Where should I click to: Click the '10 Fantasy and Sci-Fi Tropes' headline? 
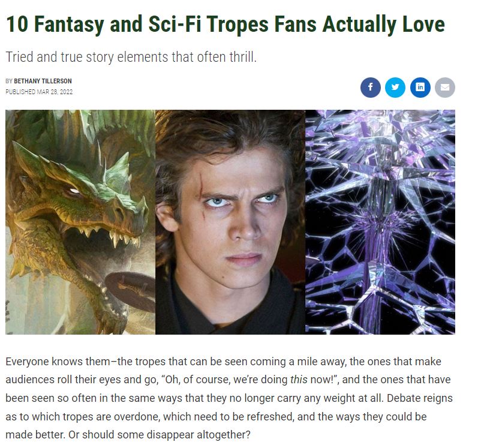tap(225, 24)
